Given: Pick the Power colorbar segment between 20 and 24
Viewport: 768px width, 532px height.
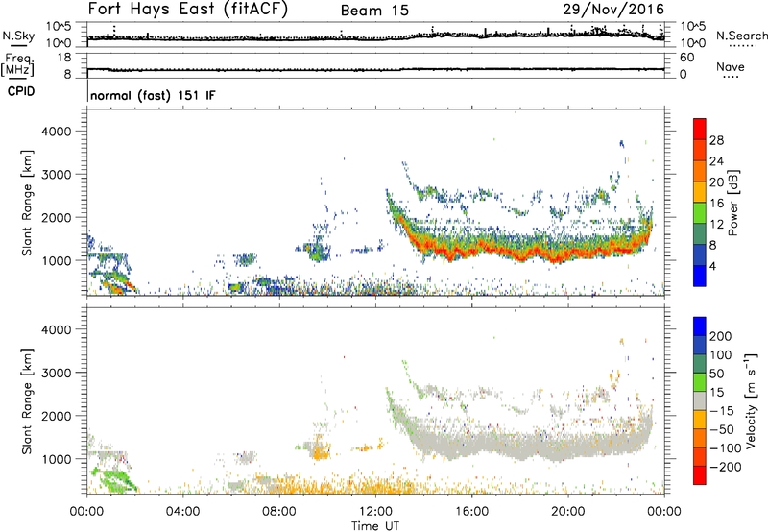Looking at the screenshot, I should 700,171.
